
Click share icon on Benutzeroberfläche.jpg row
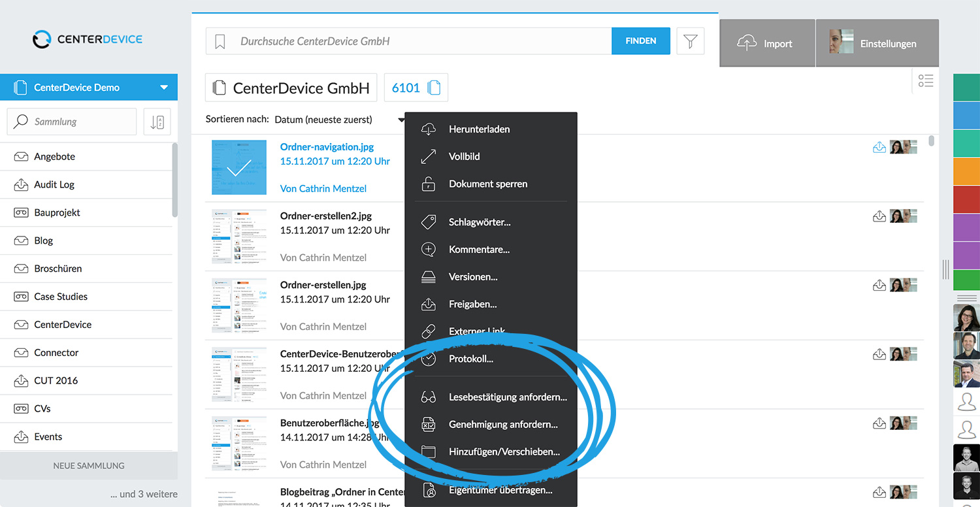[x=879, y=423]
